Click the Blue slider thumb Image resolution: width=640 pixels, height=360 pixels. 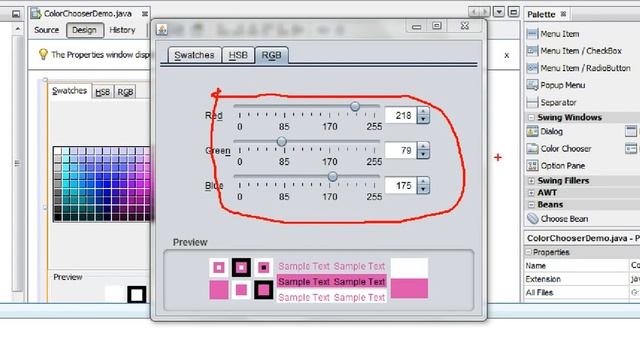click(333, 176)
